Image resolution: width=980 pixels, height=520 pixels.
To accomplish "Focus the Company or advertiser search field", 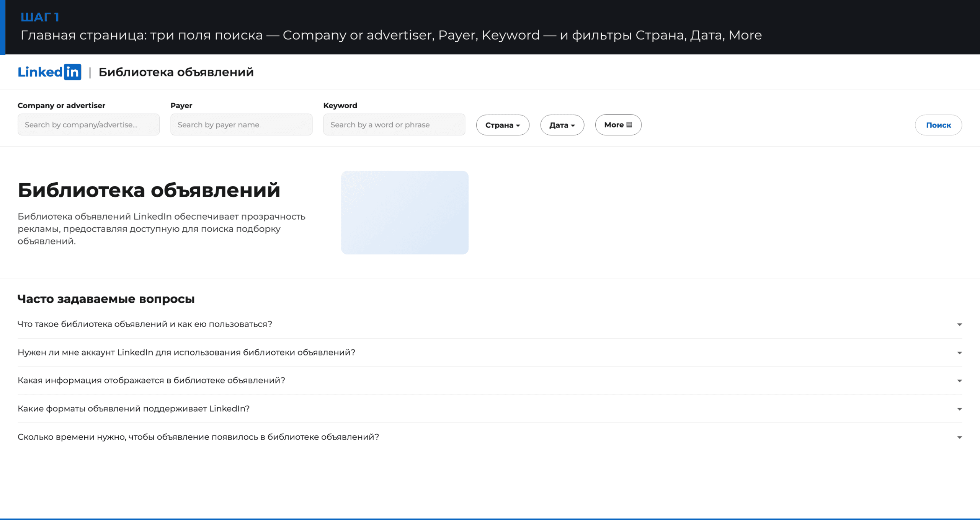I will tap(88, 124).
